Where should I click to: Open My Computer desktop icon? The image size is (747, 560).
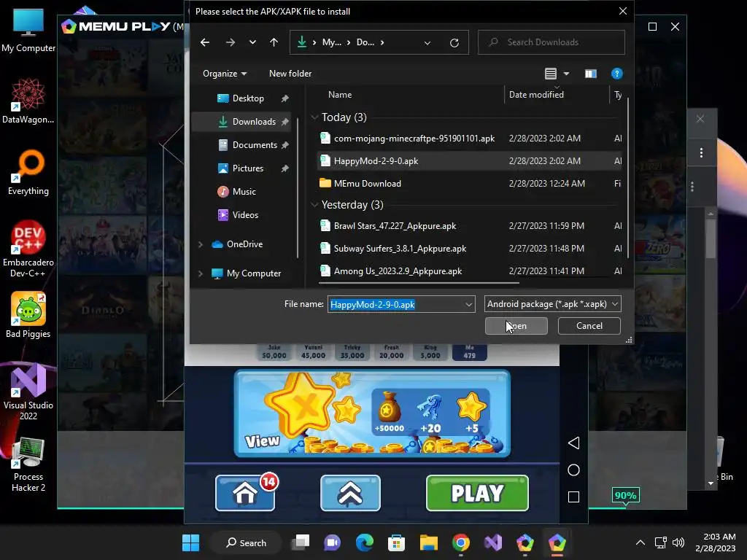[28, 29]
